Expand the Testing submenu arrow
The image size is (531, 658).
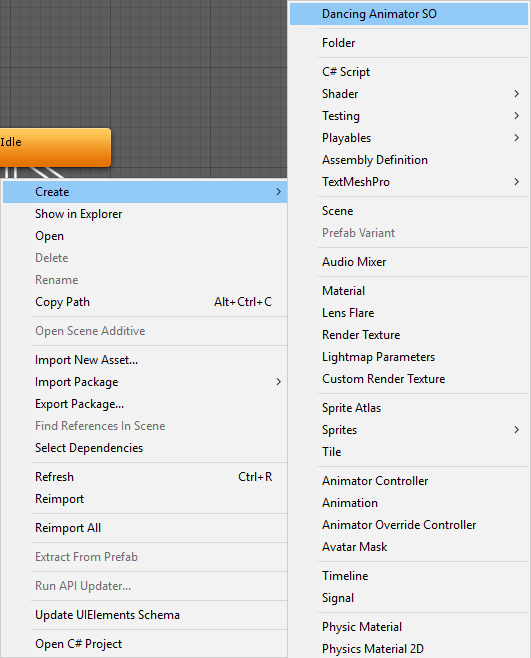(517, 115)
